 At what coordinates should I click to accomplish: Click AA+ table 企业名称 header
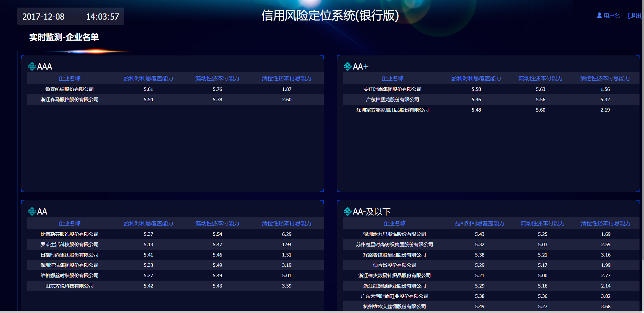coord(393,79)
